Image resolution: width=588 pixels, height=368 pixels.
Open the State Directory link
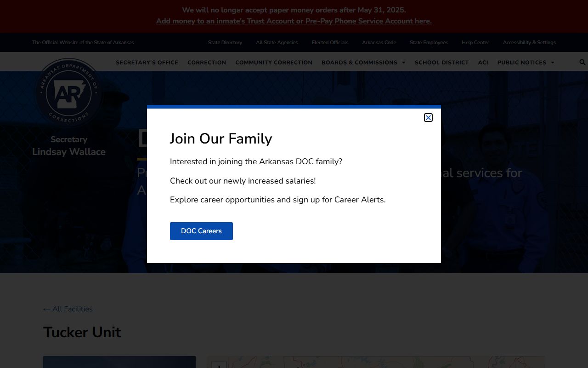click(225, 42)
